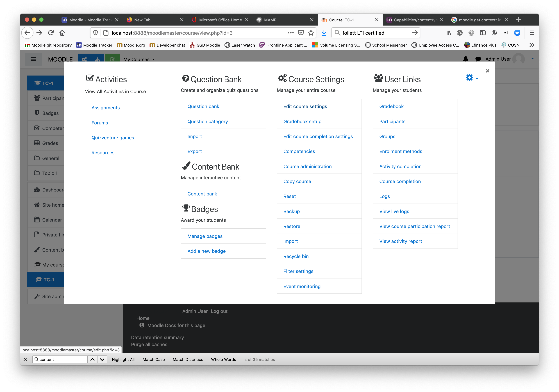This screenshot has width=559, height=392.
Task: Click the blue gear icon in modal
Action: pos(469,78)
